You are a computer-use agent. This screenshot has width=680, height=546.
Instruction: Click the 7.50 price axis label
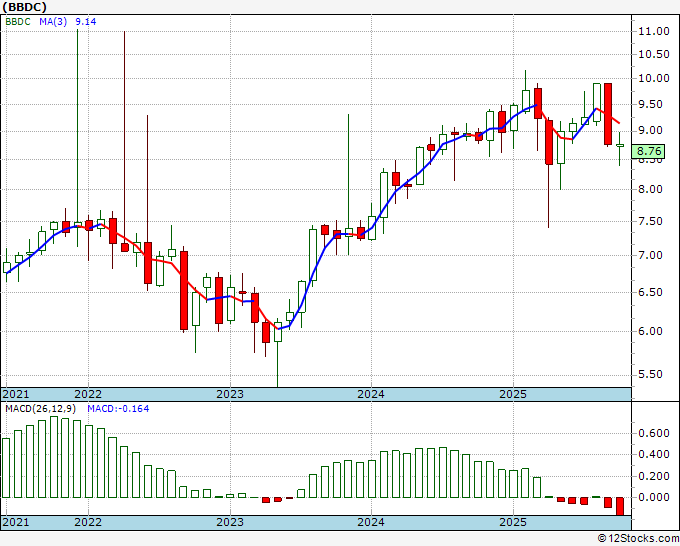click(x=650, y=223)
